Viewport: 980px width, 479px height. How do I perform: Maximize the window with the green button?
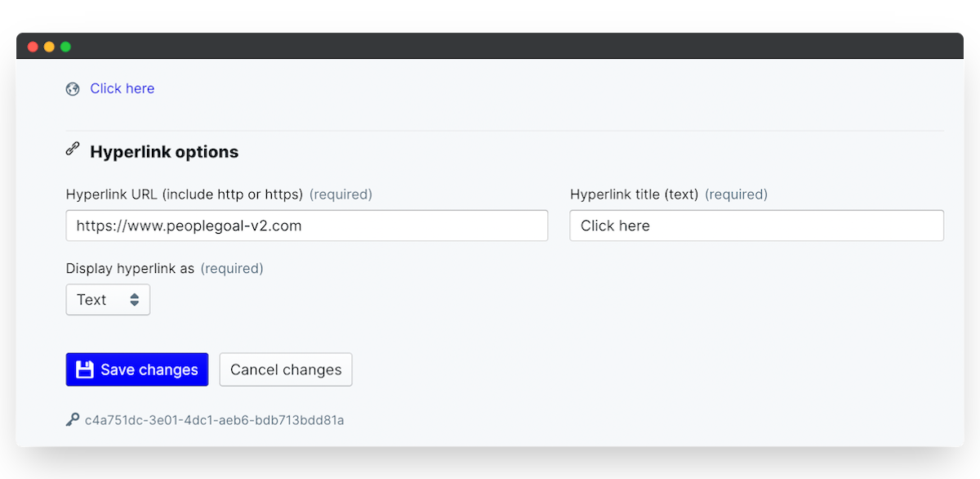pos(65,47)
